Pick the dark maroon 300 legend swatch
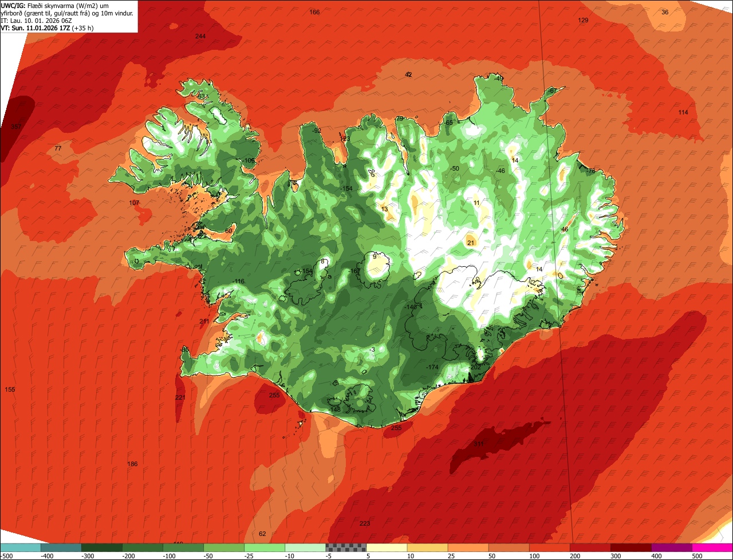This screenshot has width=733, height=560. (x=630, y=547)
